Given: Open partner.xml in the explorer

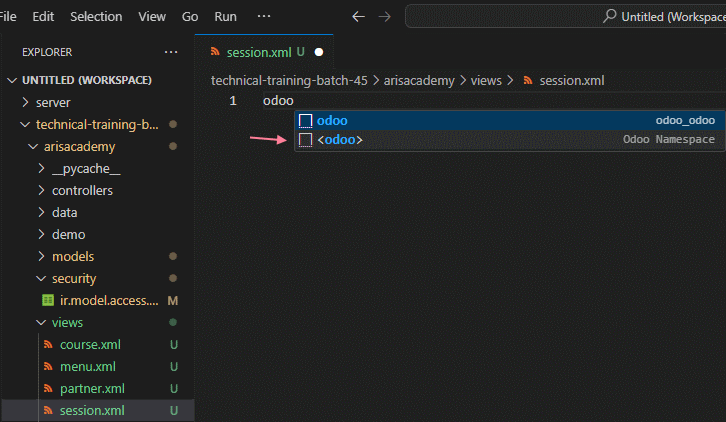Looking at the screenshot, I should pyautogui.click(x=92, y=389).
